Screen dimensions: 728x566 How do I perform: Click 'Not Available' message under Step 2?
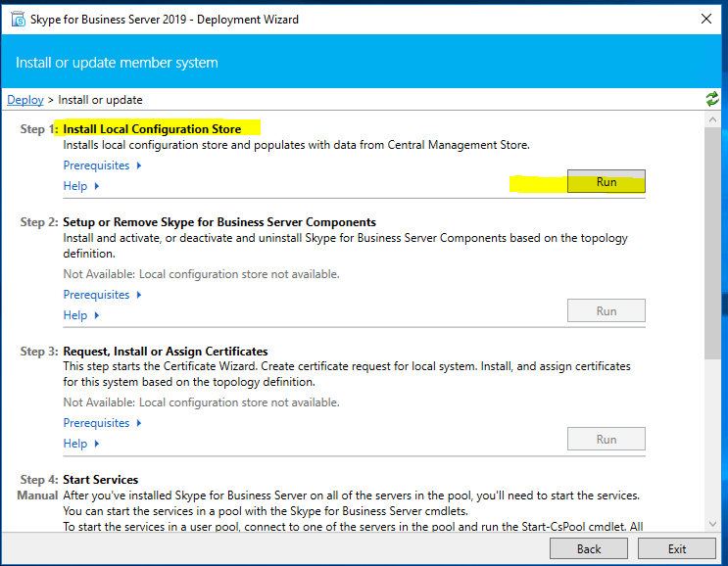point(201,274)
